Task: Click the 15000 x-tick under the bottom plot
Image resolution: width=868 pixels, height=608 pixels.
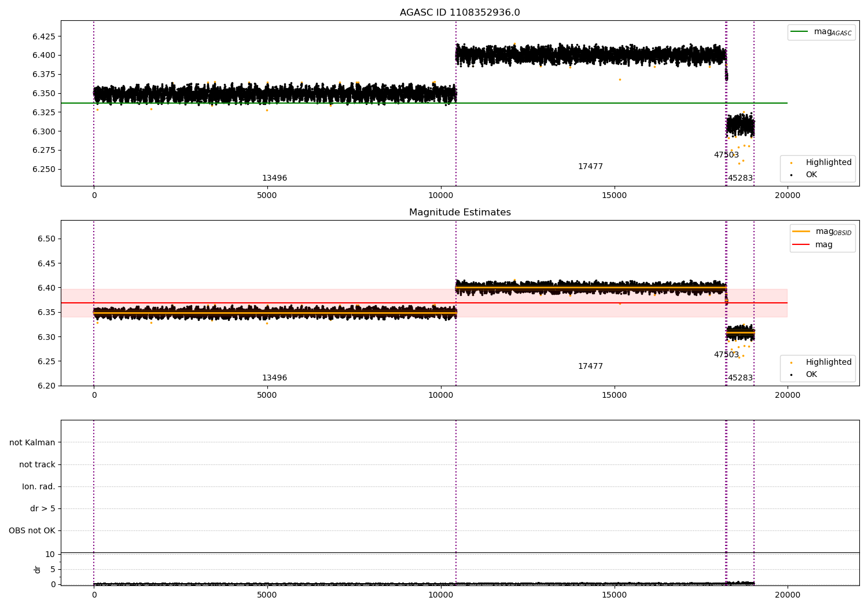Action: 614,595
